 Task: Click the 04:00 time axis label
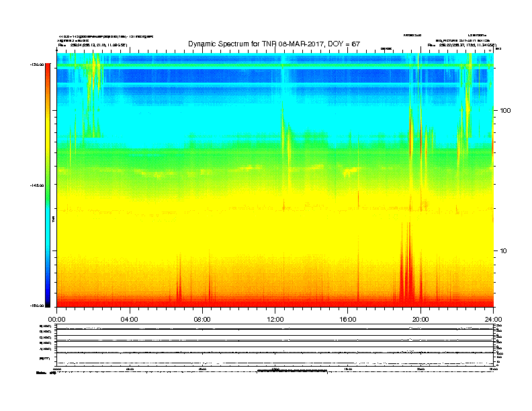click(130, 320)
